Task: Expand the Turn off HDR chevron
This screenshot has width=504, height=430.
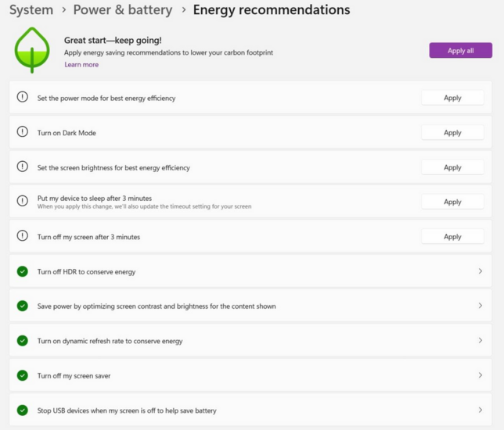Action: pyautogui.click(x=481, y=271)
